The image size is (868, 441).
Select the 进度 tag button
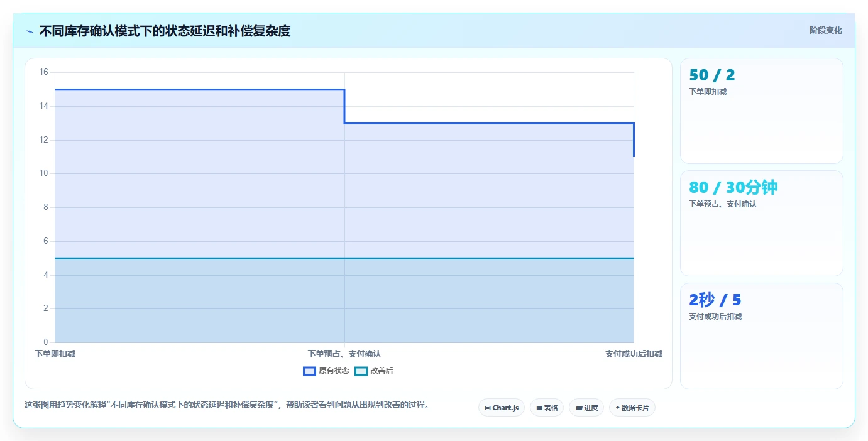586,408
